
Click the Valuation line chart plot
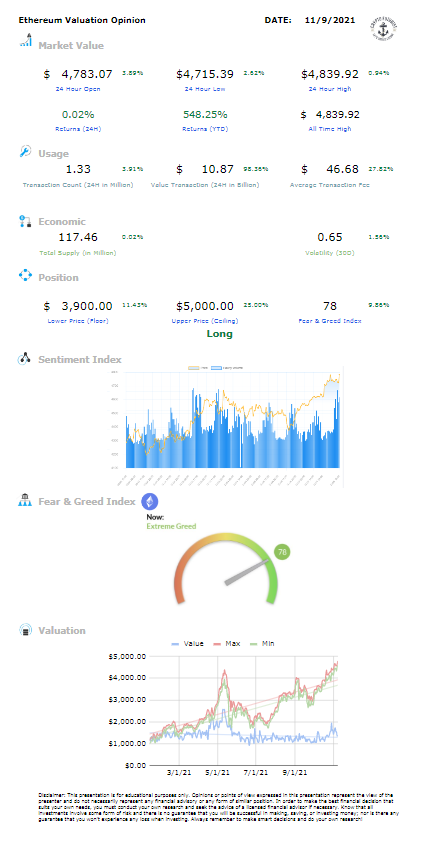tap(244, 711)
